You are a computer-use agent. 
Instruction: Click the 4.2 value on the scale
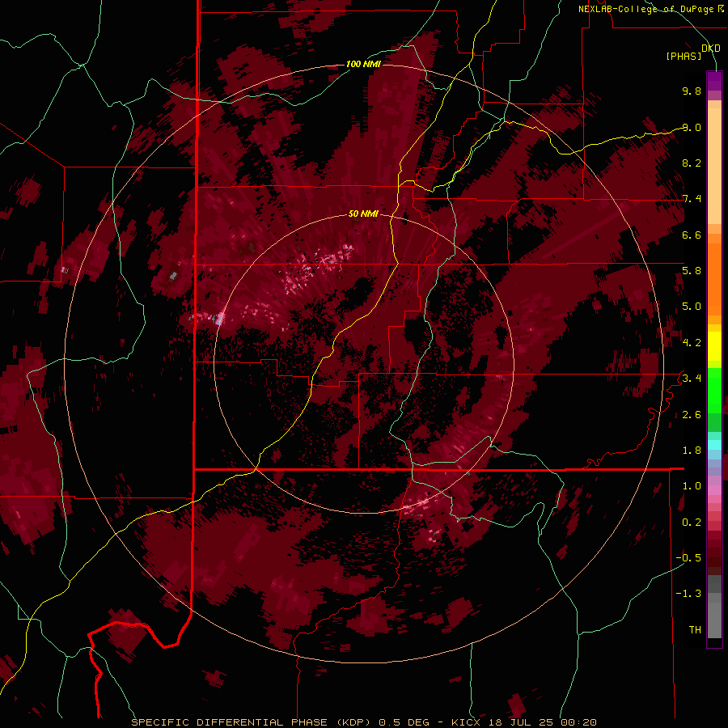coord(692,343)
